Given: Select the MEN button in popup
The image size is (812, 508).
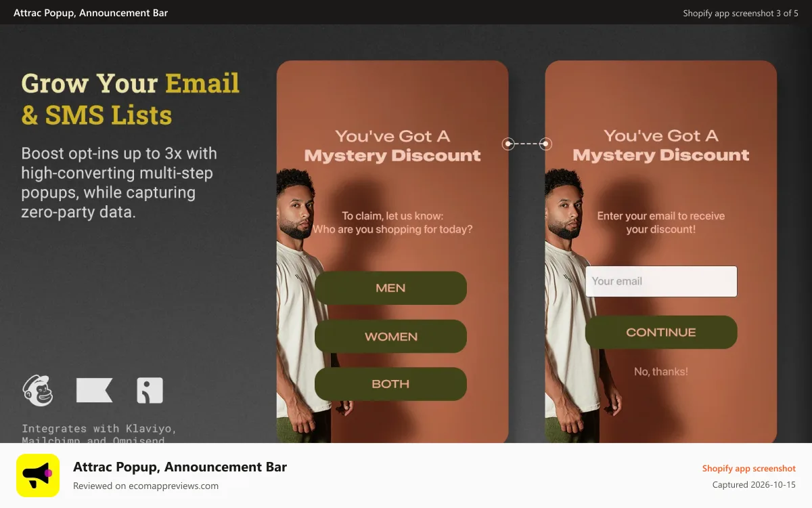Looking at the screenshot, I should click(390, 288).
